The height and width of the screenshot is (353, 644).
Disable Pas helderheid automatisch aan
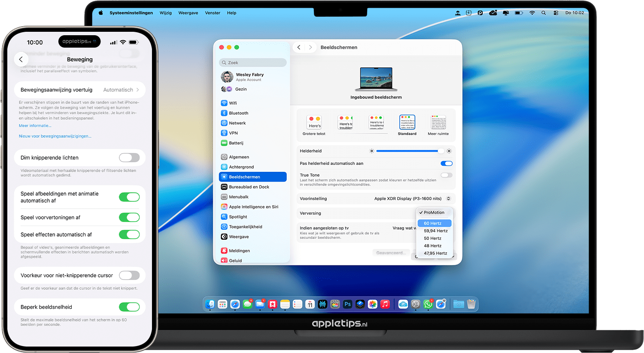tap(447, 163)
